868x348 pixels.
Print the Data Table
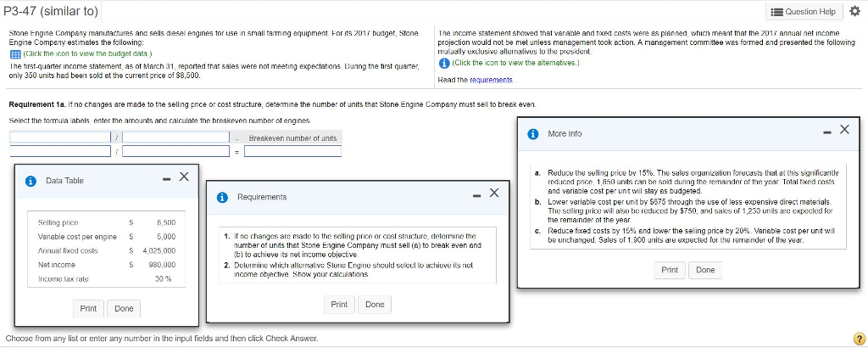coord(88,309)
